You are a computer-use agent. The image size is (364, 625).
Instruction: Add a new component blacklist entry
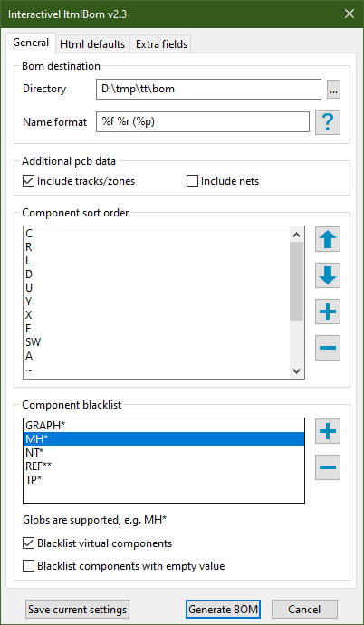pyautogui.click(x=328, y=431)
